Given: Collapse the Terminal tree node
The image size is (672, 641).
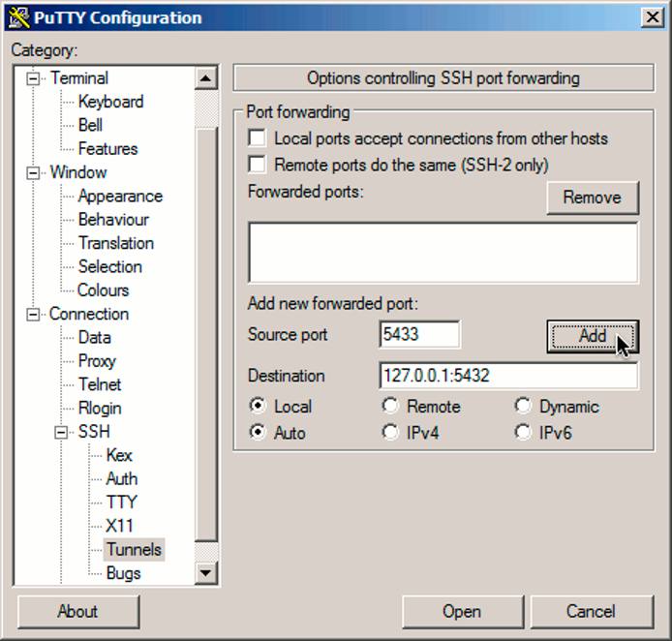Looking at the screenshot, I should [x=33, y=78].
